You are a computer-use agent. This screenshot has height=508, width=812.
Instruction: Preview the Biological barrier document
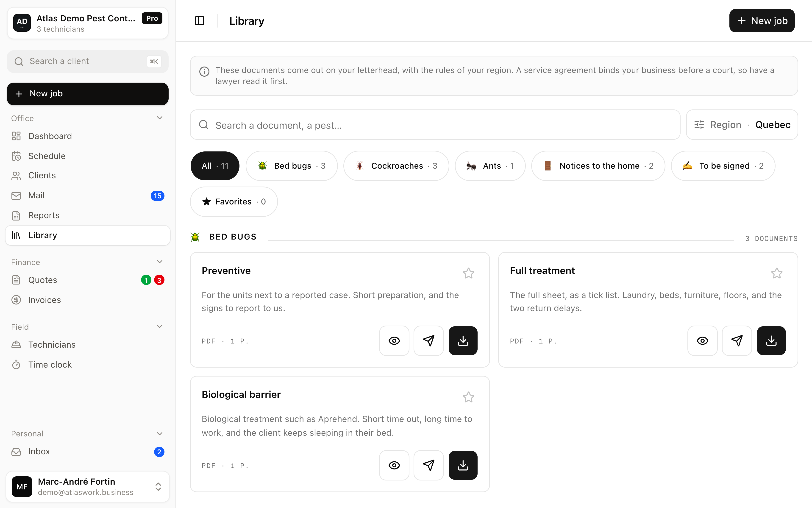pyautogui.click(x=394, y=465)
